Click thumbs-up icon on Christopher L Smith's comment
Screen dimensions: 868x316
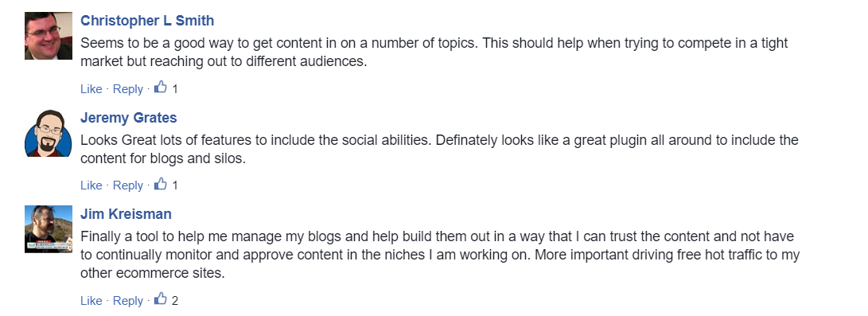161,88
